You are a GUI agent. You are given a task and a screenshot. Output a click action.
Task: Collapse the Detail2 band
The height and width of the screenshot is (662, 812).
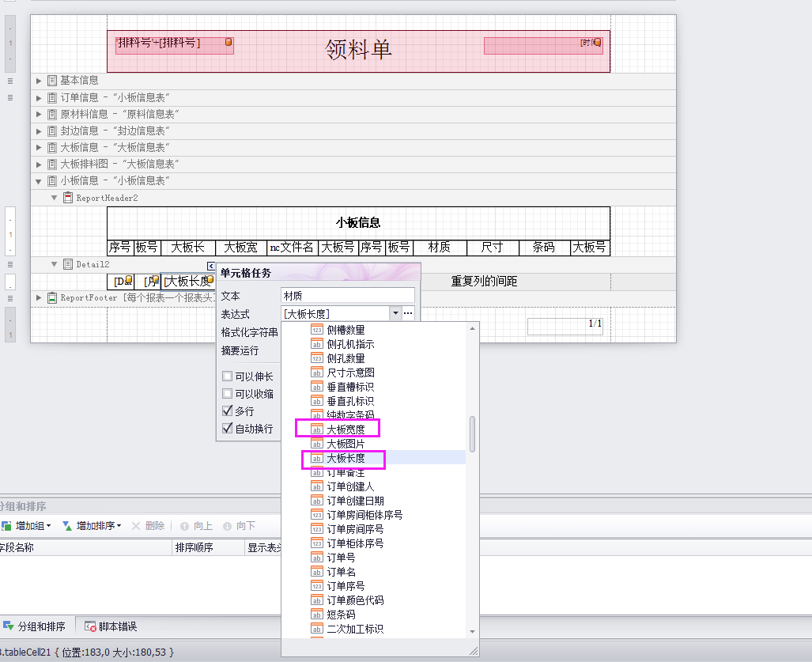(x=55, y=264)
